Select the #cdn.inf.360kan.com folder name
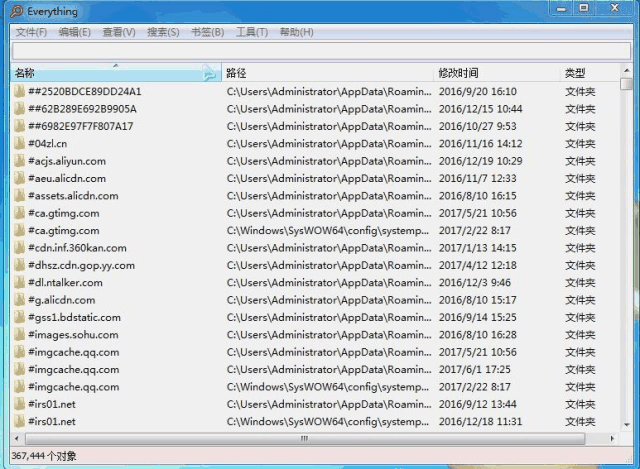The height and width of the screenshot is (469, 640). pos(78,248)
